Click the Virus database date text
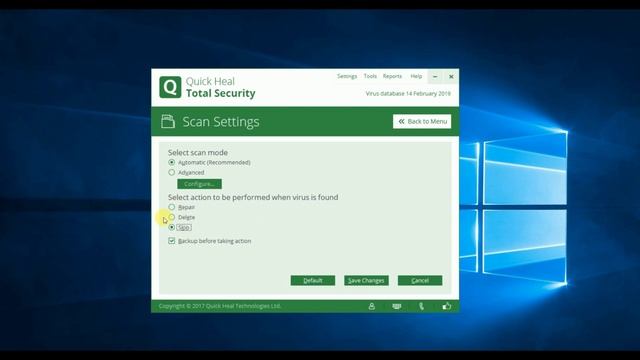 tap(408, 93)
